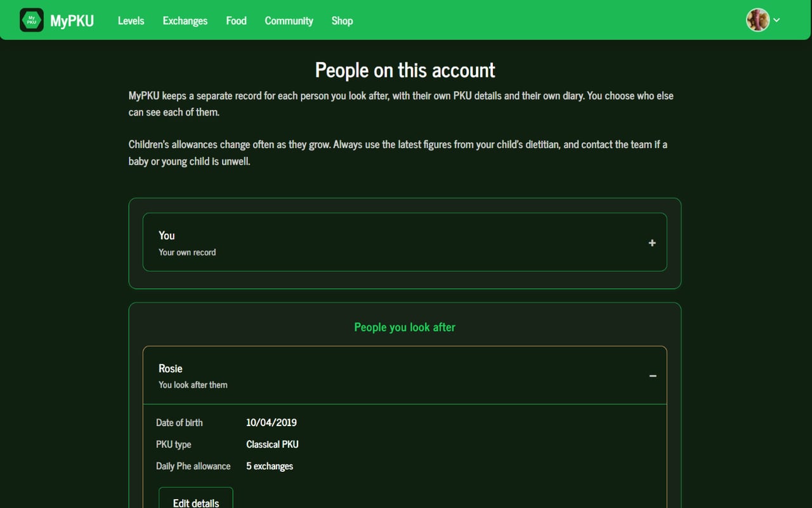812x508 pixels.
Task: Click the 5 exchanges allowance value
Action: point(270,466)
